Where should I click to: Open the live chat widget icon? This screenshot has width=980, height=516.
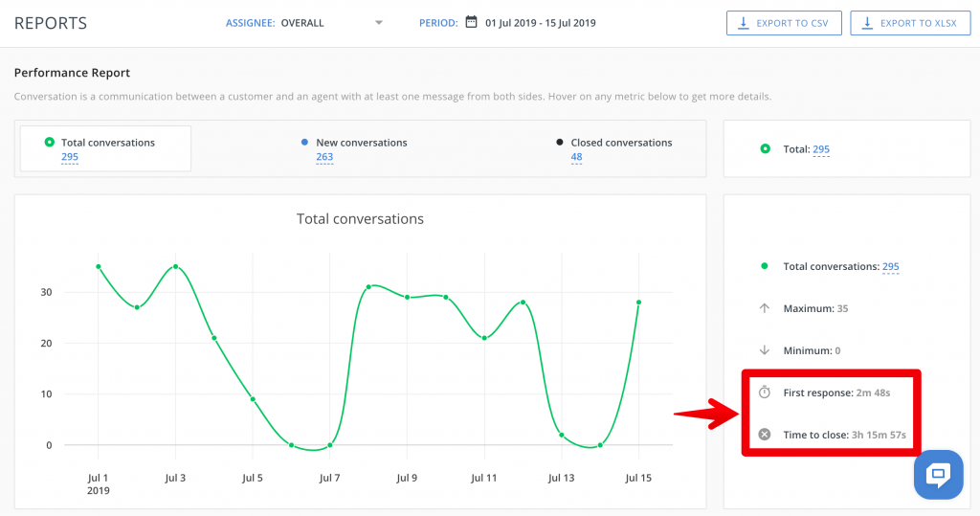pyautogui.click(x=938, y=474)
